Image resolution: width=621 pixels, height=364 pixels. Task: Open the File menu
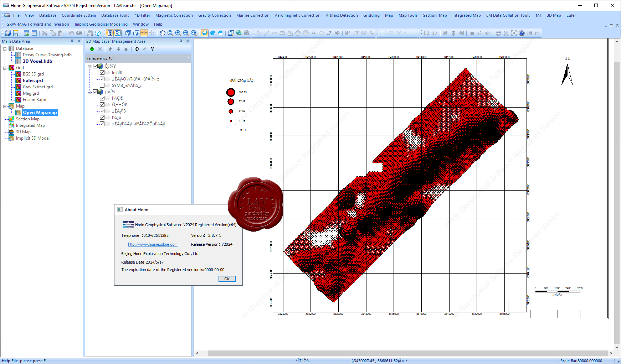pyautogui.click(x=16, y=15)
